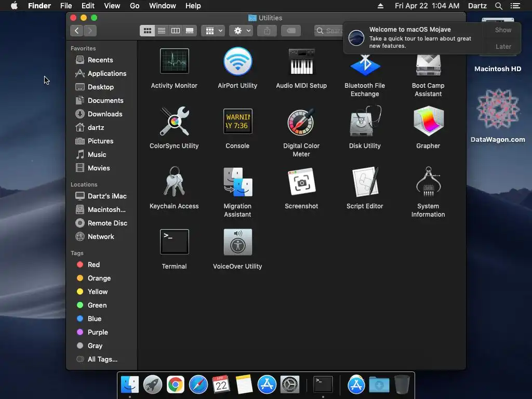
Task: Open Notes icon in the Dock
Action: coord(244,384)
